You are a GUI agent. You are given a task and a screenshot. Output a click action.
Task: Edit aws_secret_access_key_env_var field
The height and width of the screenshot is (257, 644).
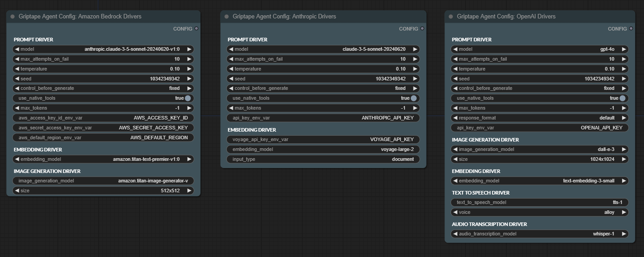tap(104, 128)
